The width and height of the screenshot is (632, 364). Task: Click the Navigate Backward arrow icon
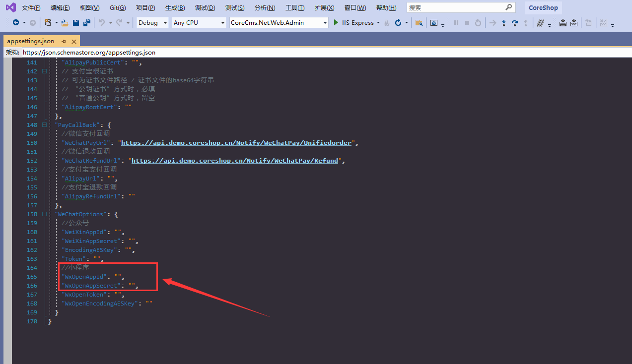point(15,23)
